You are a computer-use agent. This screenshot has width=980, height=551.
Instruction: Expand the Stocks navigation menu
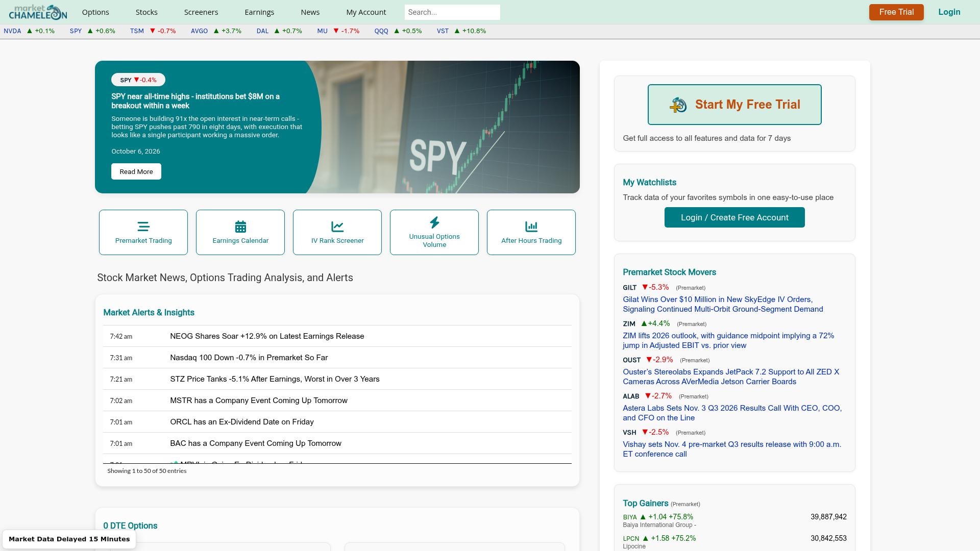pos(146,12)
